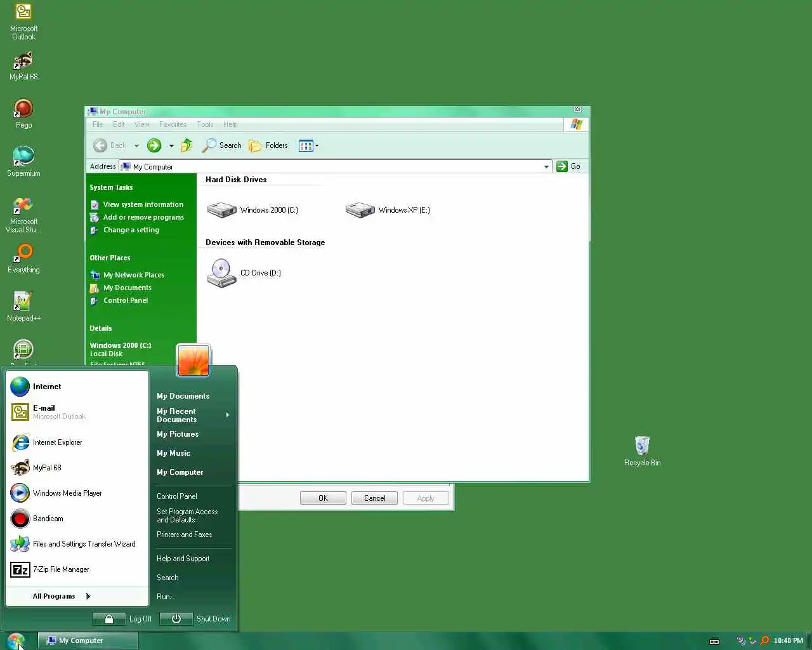The width and height of the screenshot is (812, 650).
Task: Click the Start orb button
Action: [x=16, y=640]
